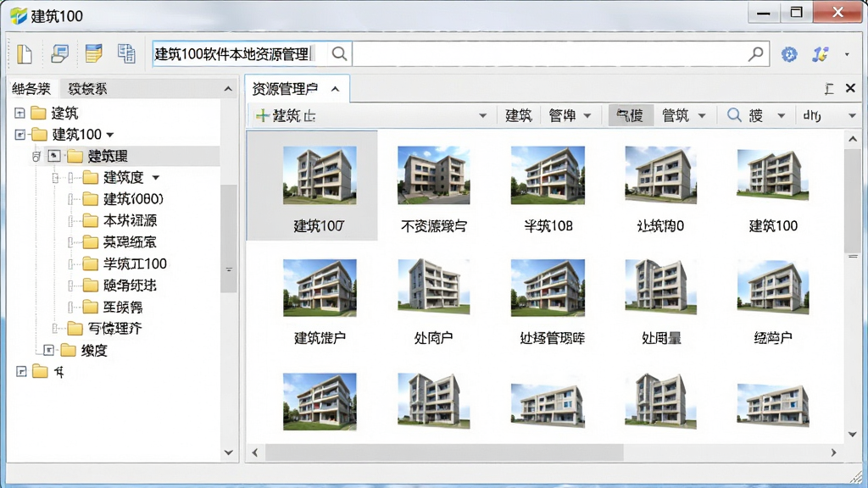868x488 pixels.
Task: Expand the last root tree node
Action: pyautogui.click(x=21, y=372)
